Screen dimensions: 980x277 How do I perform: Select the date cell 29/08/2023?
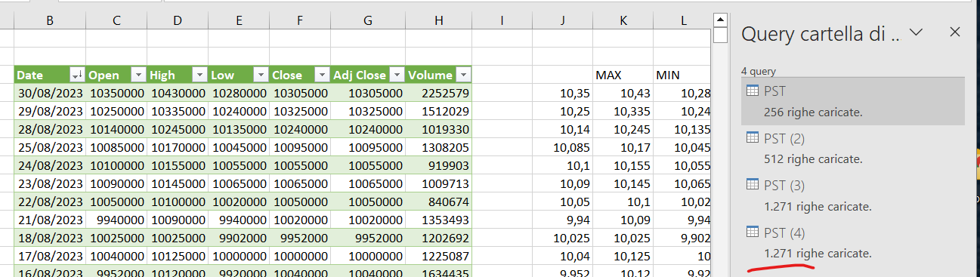[50, 111]
